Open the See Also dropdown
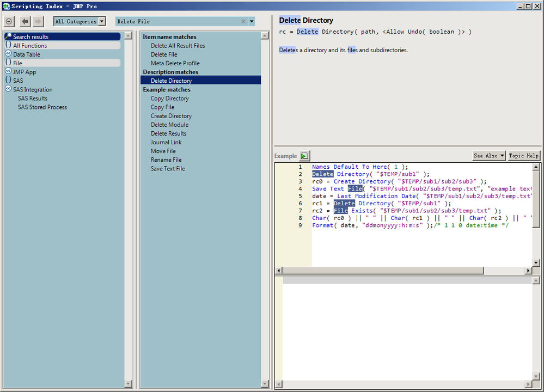Screen dimensions: 544x392 point(489,156)
